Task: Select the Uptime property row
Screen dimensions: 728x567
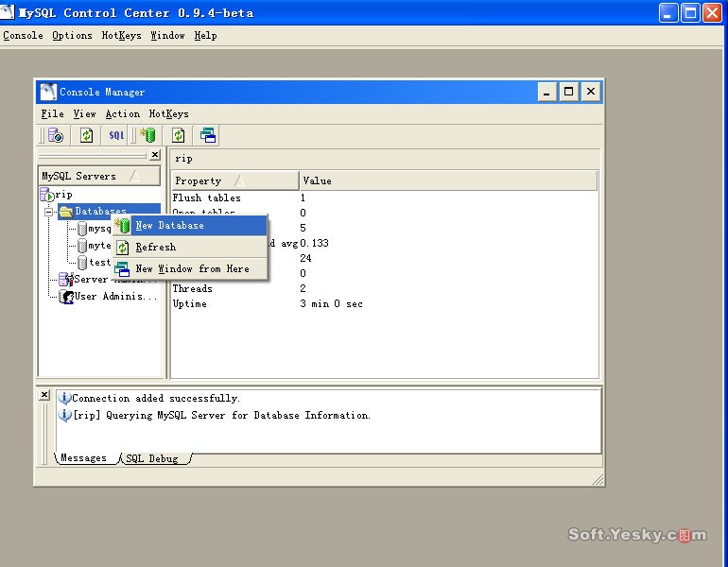Action: (189, 304)
